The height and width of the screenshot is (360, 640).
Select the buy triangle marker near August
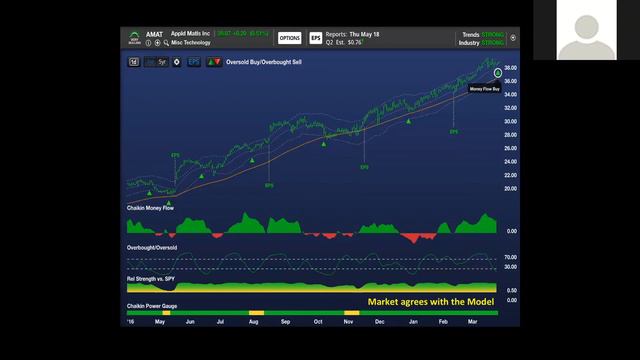(252, 160)
